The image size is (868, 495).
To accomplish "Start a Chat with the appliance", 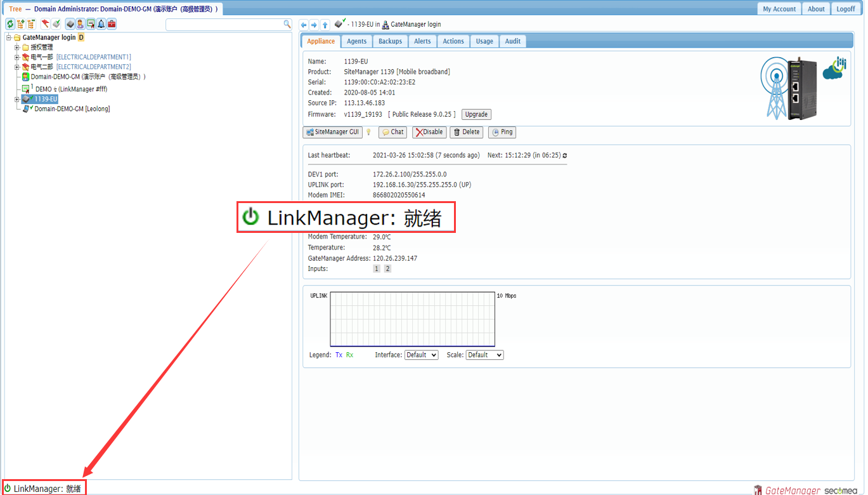I will point(392,132).
